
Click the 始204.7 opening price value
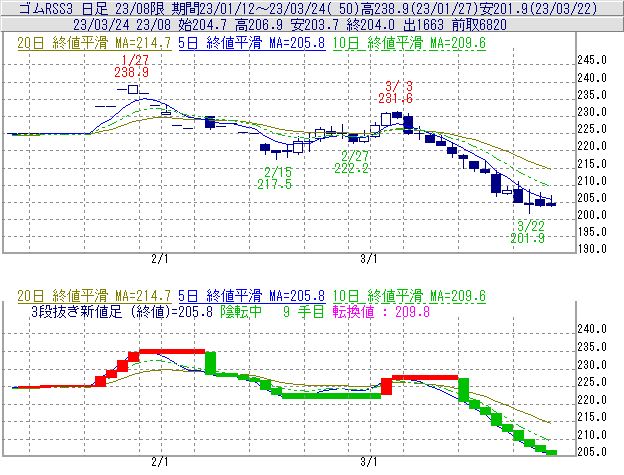(x=202, y=25)
